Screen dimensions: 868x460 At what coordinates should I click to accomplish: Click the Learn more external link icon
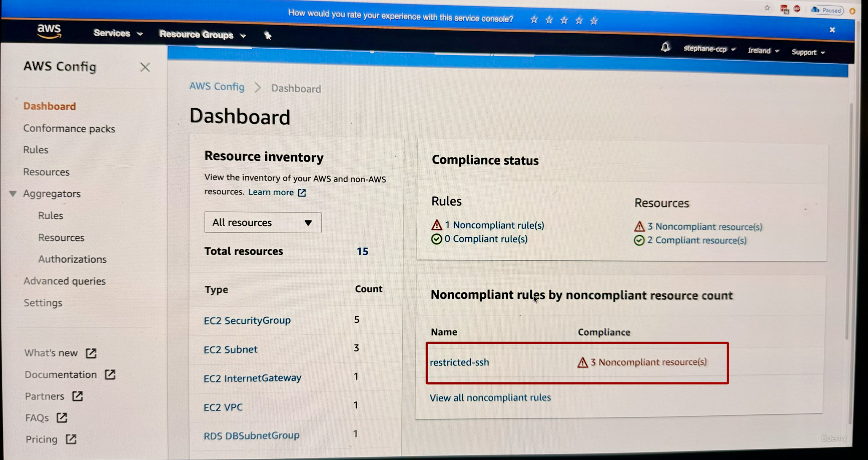tap(302, 193)
